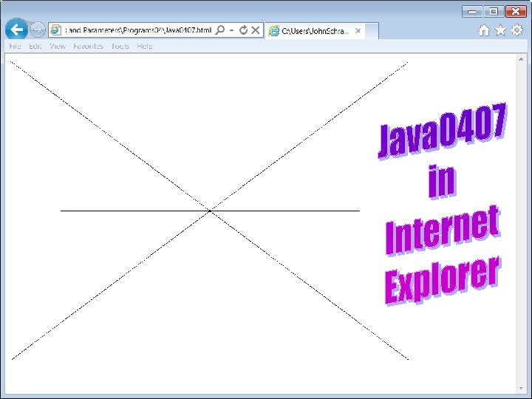Go back with the blue Back arrow button
The image size is (532, 399).
(16, 30)
